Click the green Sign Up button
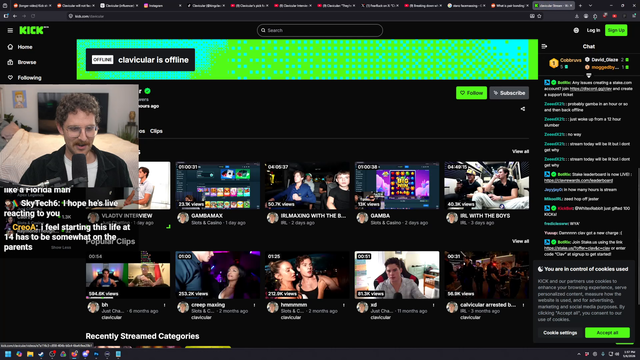Image resolution: width=640 pixels, height=360 pixels. [x=616, y=30]
